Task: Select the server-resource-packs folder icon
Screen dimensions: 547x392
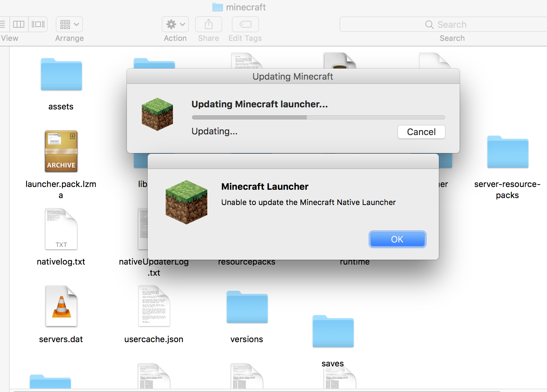Action: [508, 152]
